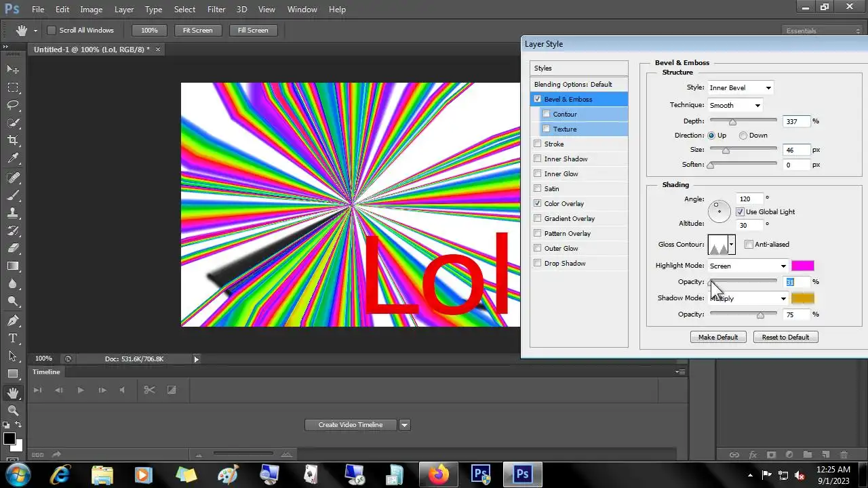Open the Highlight Mode dropdown showing Screen
The width and height of the screenshot is (868, 488).
point(748,266)
